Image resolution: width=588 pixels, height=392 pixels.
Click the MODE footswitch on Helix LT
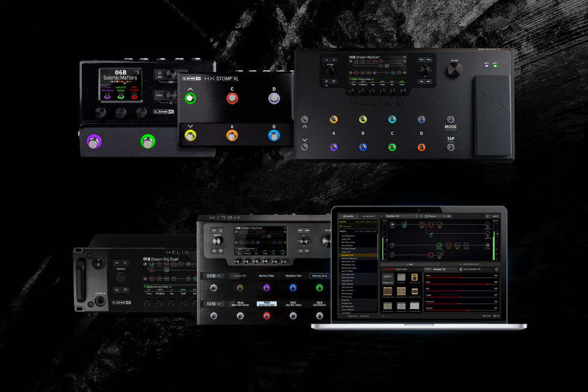coord(450,119)
